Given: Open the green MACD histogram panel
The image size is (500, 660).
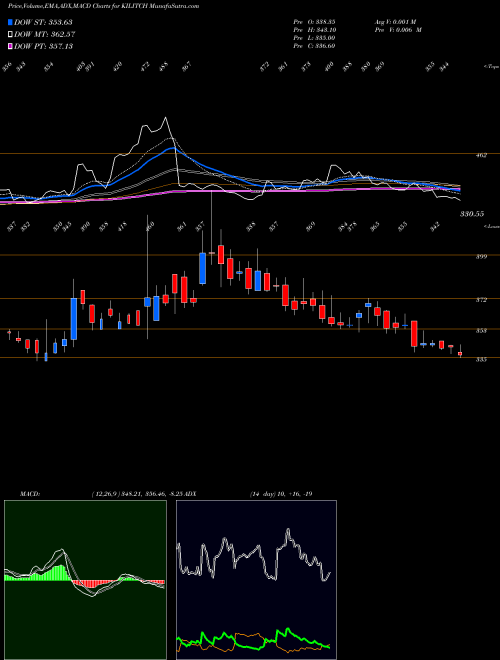Looking at the screenshot, I should [85, 580].
